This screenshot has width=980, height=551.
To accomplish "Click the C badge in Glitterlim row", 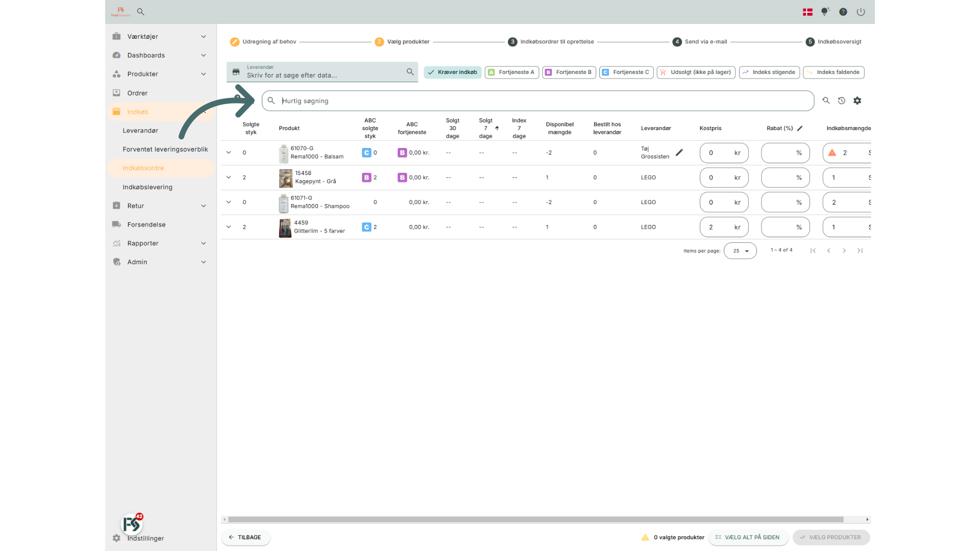I will [366, 227].
